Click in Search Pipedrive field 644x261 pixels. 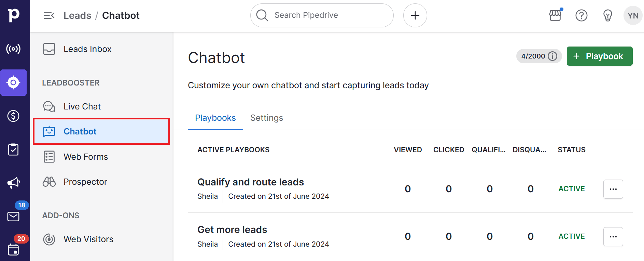pyautogui.click(x=322, y=15)
